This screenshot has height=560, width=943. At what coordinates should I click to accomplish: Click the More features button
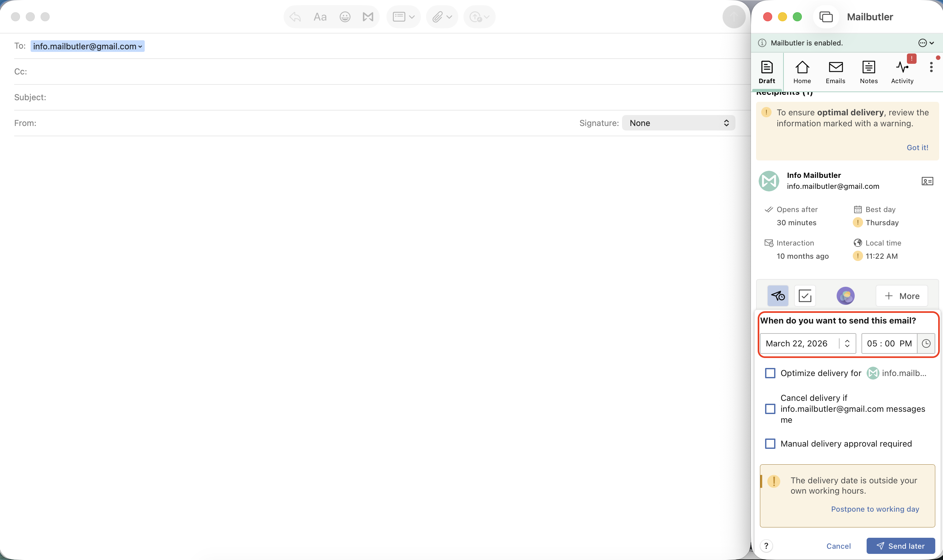pyautogui.click(x=901, y=296)
